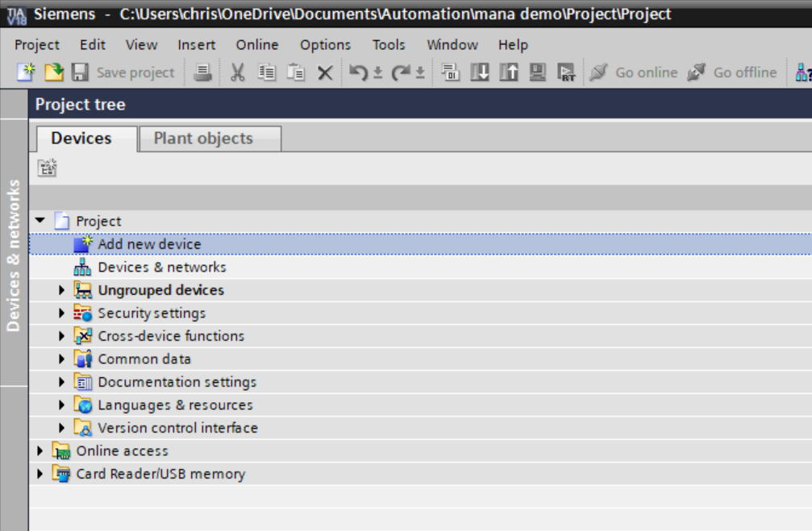The width and height of the screenshot is (812, 531).
Task: Switch to the Devices tab
Action: pyautogui.click(x=86, y=139)
